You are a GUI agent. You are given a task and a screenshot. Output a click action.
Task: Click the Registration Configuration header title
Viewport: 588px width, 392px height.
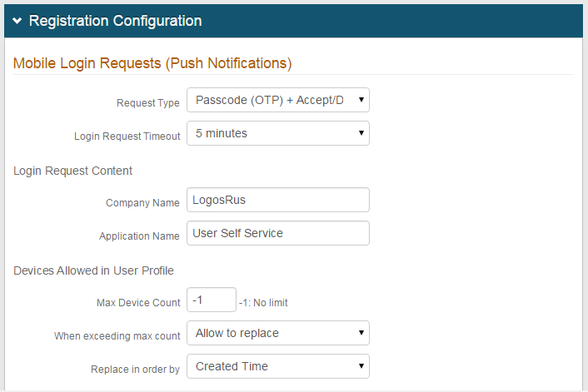click(115, 21)
